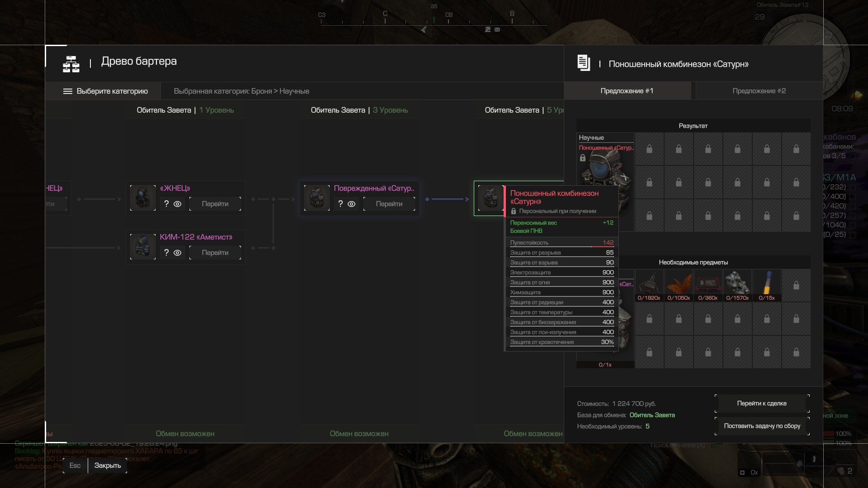Select КИМ-122 «Аметист» armor thumbnail

(x=143, y=246)
